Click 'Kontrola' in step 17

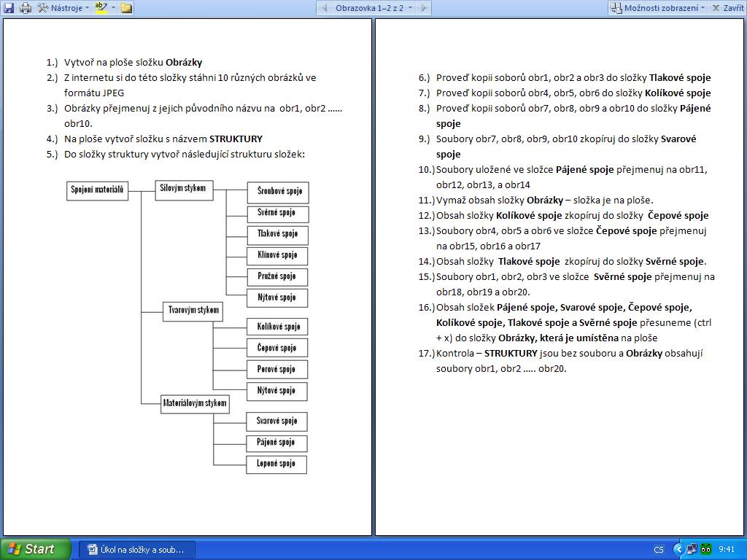point(455,354)
